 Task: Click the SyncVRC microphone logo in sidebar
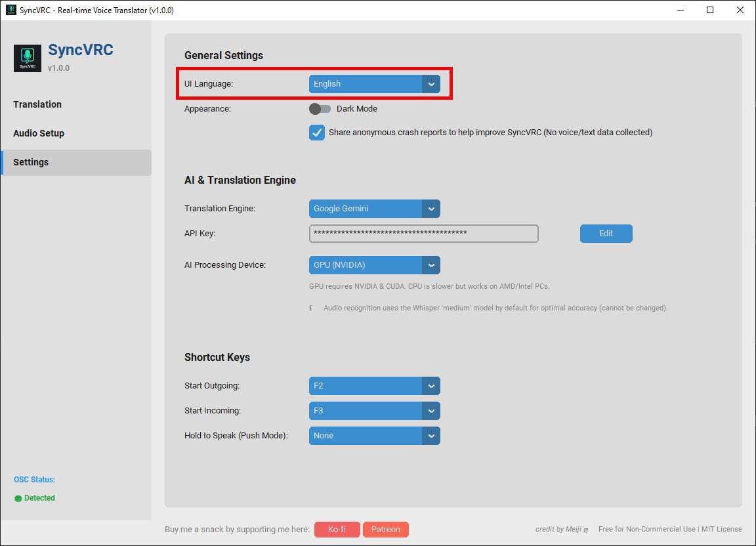28,58
